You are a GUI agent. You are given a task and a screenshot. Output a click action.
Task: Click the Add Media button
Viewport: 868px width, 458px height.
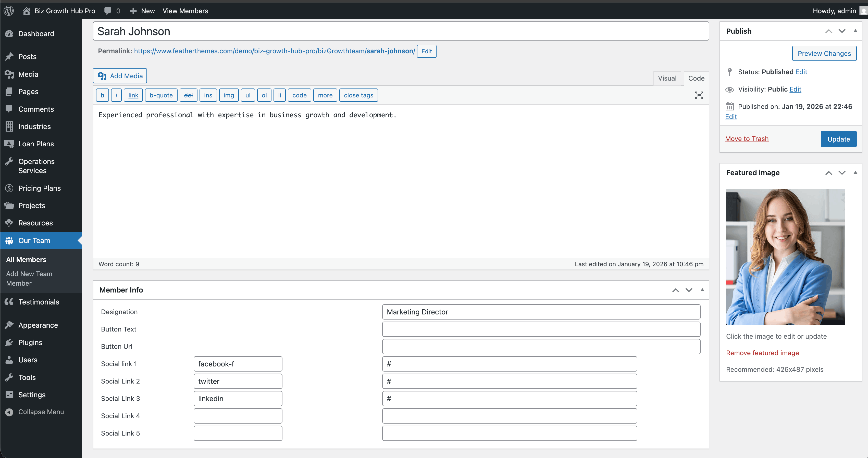[x=120, y=76]
